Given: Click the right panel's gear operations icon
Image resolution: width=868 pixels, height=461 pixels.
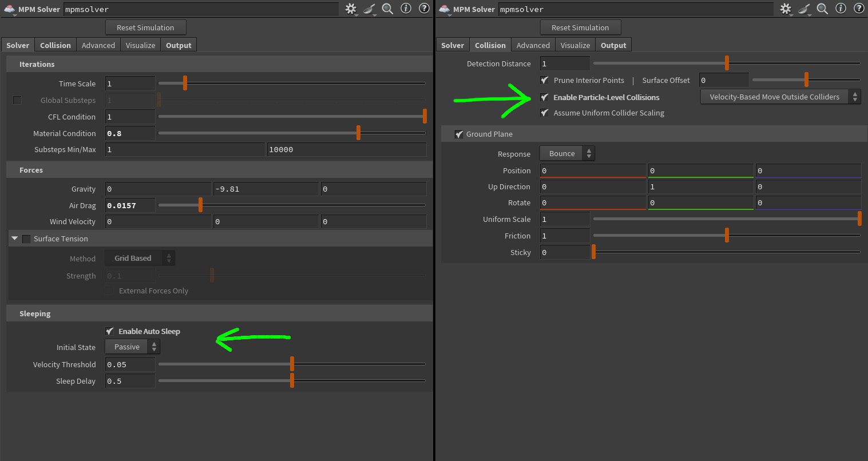Looking at the screenshot, I should pos(786,9).
